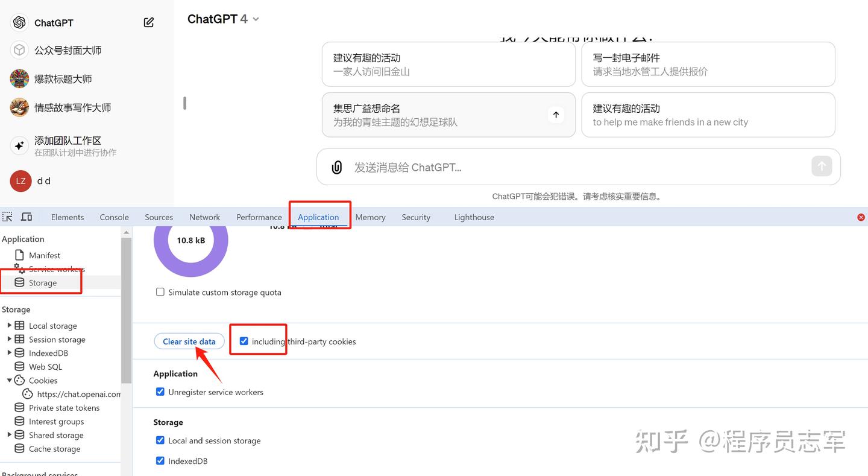Open the ChatGPT 4 model dropdown
Image resolution: width=868 pixels, height=476 pixels.
(223, 19)
